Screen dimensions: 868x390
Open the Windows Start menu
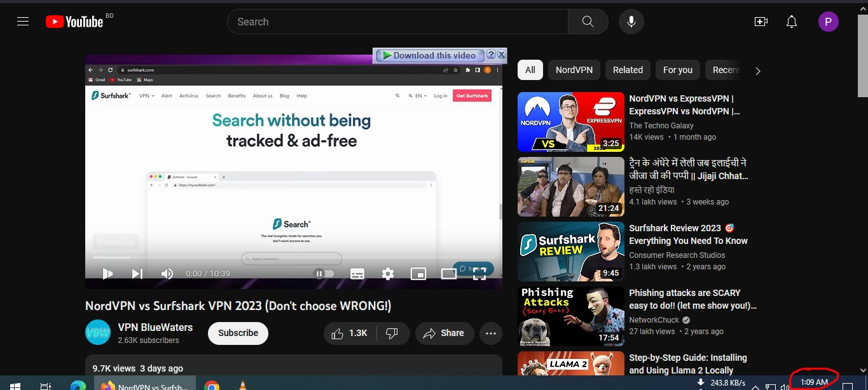14,386
